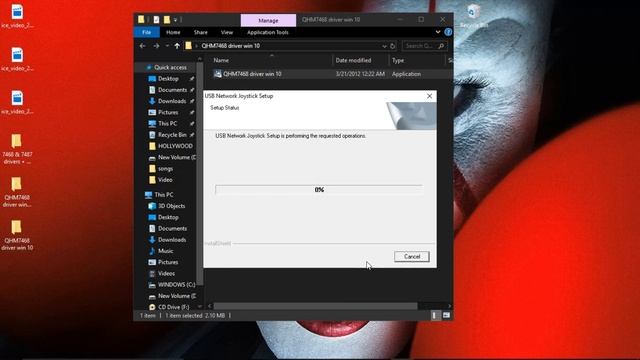This screenshot has width=640, height=360.
Task: Click the address bar path QHM7468 driver win 10
Action: [231, 46]
